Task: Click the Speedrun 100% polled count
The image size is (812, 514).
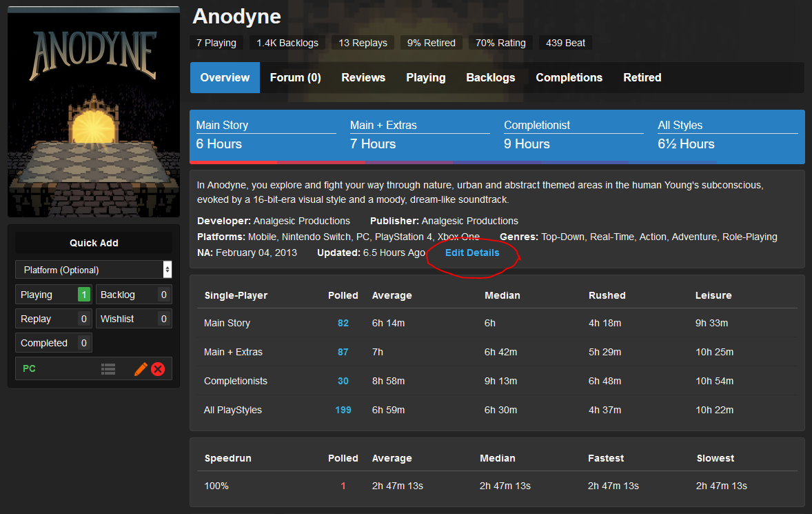Action: click(x=343, y=486)
